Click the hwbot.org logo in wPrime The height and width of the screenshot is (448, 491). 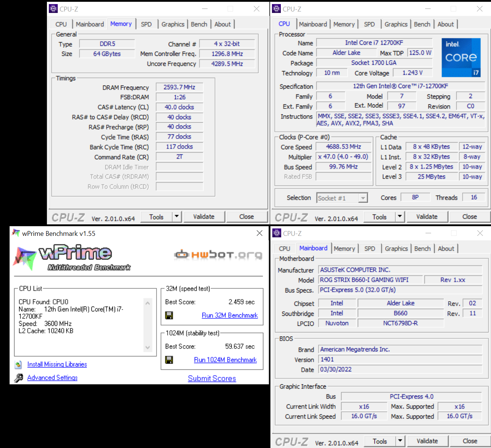tap(218, 254)
